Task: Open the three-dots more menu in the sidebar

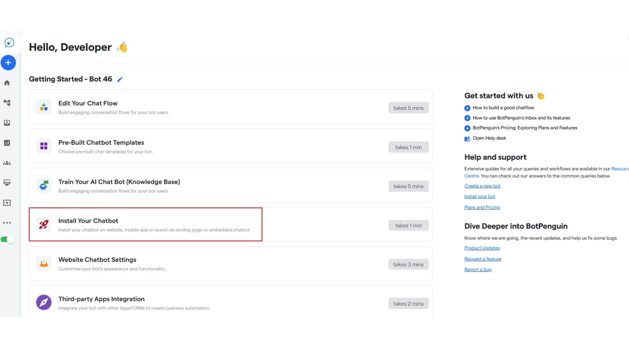Action: click(x=7, y=223)
